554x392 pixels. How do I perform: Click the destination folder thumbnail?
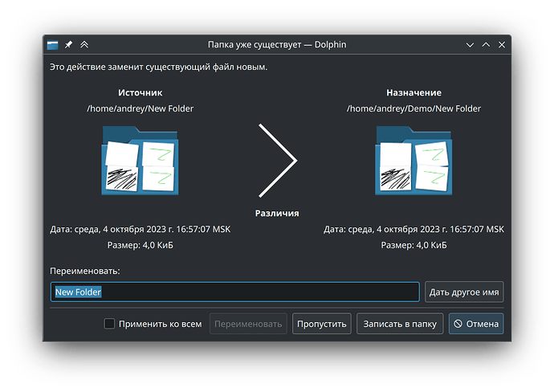[413, 161]
